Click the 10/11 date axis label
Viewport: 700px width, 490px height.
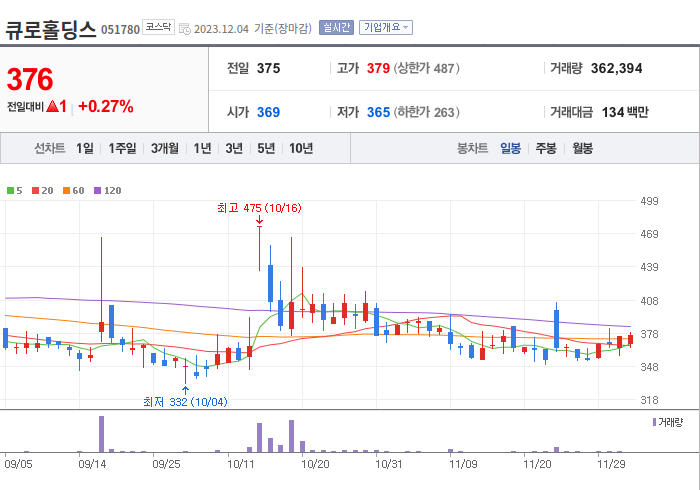tap(241, 464)
